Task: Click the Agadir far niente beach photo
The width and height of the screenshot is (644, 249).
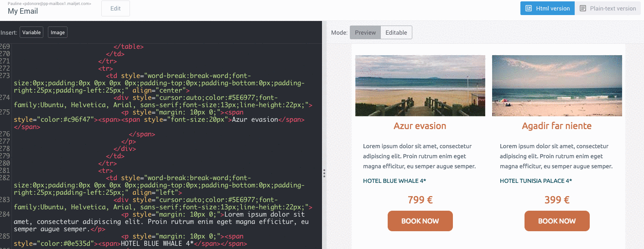Action: (x=557, y=86)
